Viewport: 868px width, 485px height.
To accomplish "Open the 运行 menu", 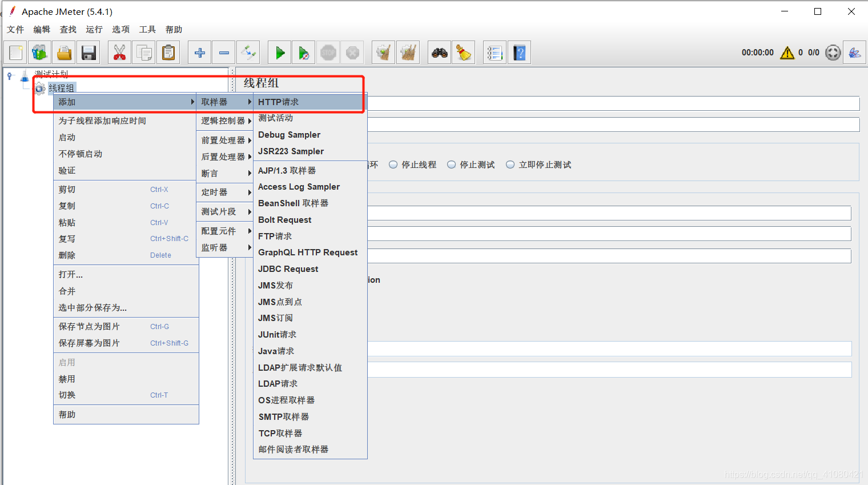I will [x=94, y=29].
